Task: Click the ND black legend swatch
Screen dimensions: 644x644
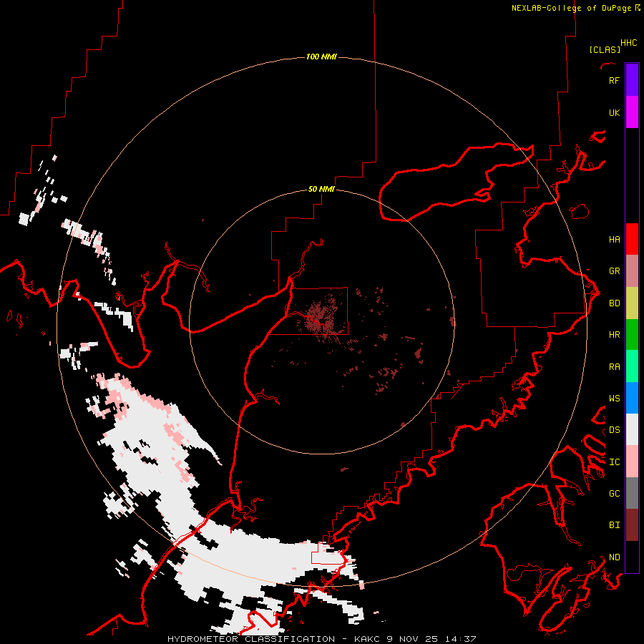Action: [x=632, y=557]
